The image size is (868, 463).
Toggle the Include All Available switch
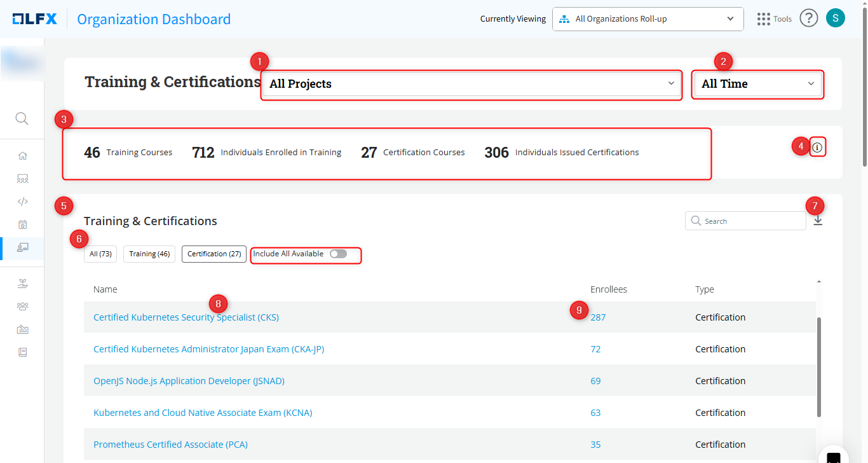pos(338,254)
